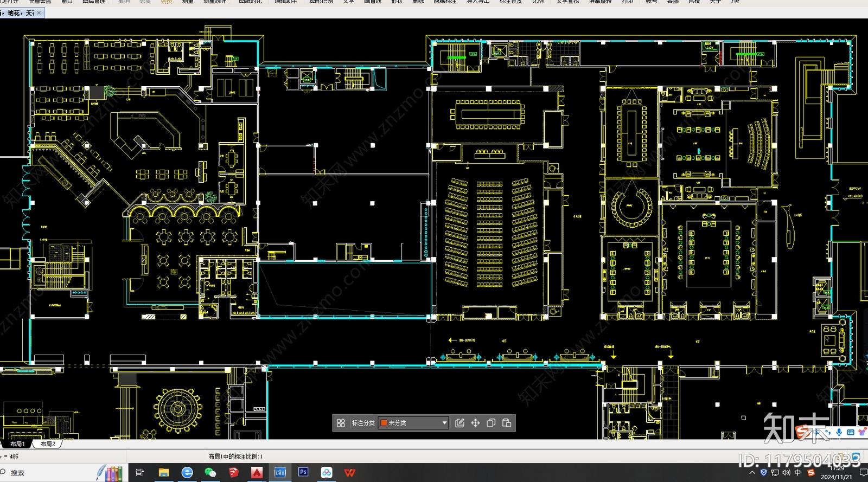
Task: Open the Baidu Netdisk taskbar icon
Action: coord(327,473)
